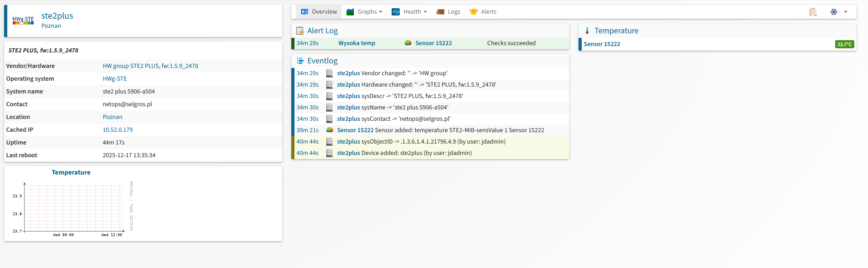Expand the Health dropdown menu
The width and height of the screenshot is (868, 268).
409,12
